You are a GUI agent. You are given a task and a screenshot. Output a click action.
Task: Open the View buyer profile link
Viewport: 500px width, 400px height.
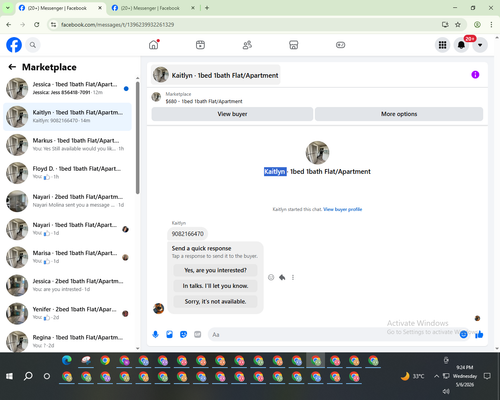coord(342,209)
